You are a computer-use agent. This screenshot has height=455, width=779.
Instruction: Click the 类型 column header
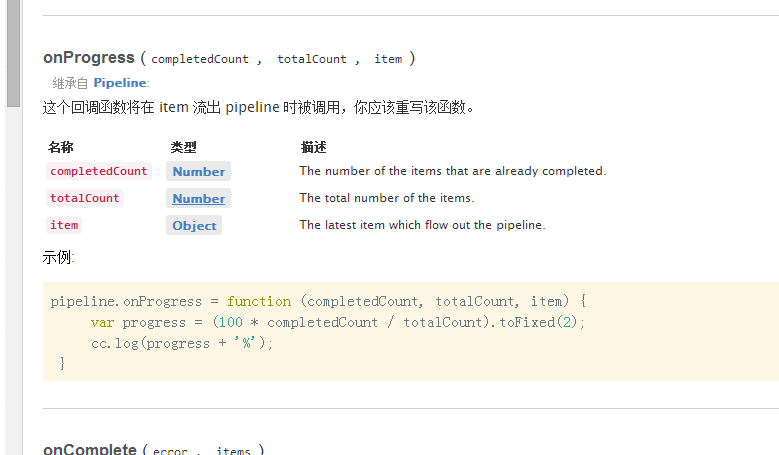click(183, 147)
